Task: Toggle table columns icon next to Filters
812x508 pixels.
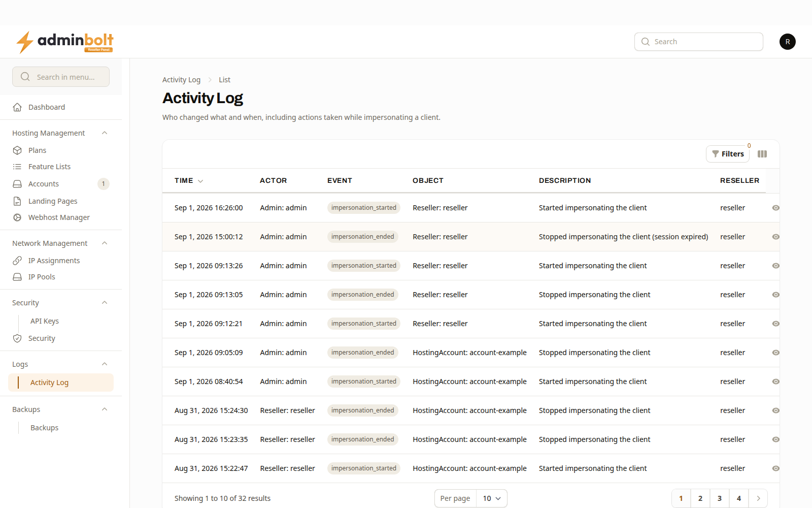Action: pyautogui.click(x=762, y=154)
